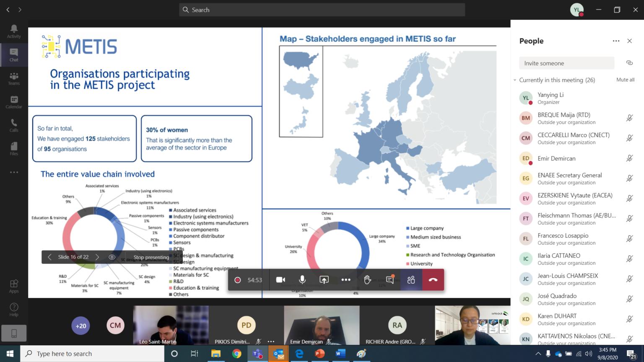The width and height of the screenshot is (644, 362).
Task: Open the Apps store in sidebar
Action: [14, 286]
